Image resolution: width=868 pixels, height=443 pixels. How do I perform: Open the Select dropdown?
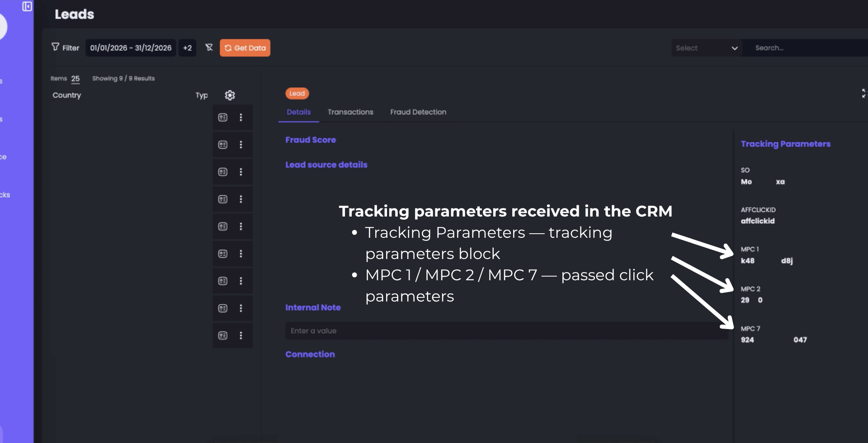(707, 47)
